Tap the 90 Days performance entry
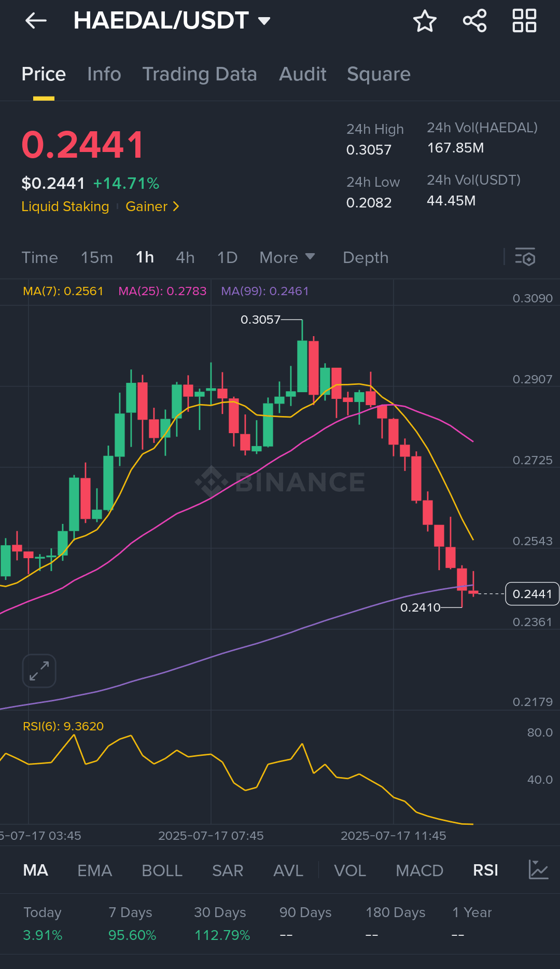Viewport: 560px width, 969px height. coord(305,923)
